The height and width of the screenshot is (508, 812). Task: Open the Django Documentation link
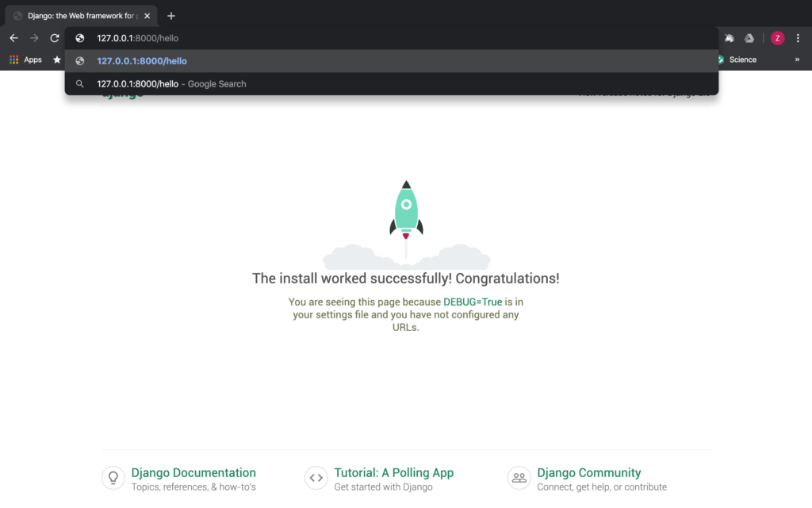[x=193, y=473]
